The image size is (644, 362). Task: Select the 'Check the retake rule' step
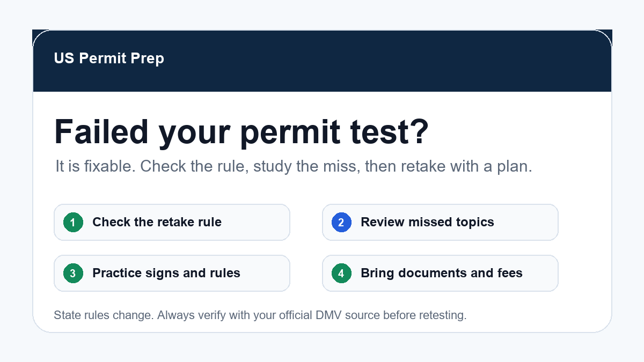point(172,222)
